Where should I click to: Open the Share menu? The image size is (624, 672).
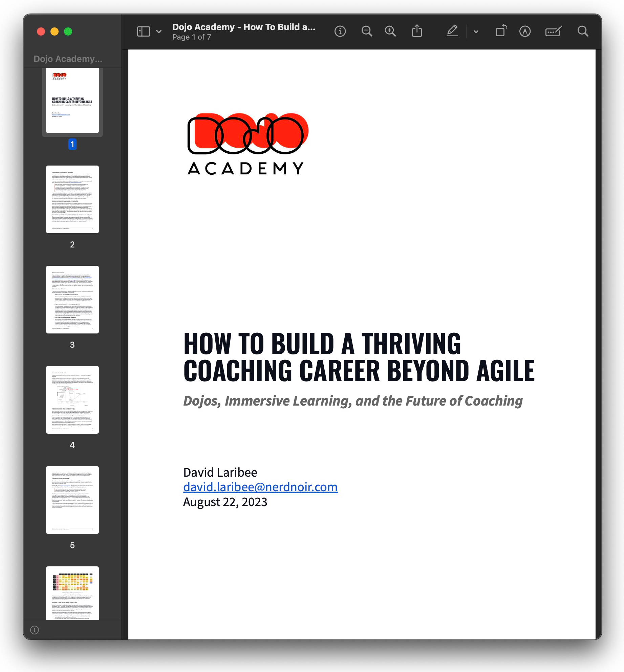point(417,31)
